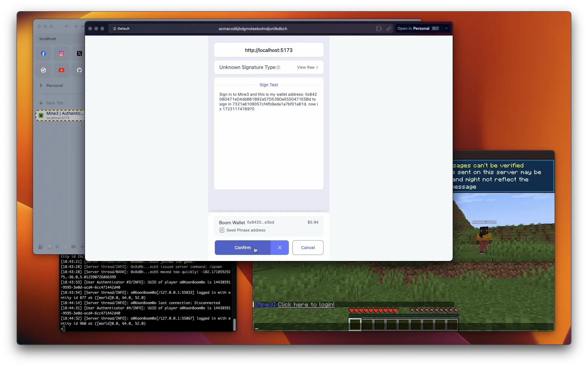Click the terminal window scrollbar
This screenshot has height=367, width=588.
pyautogui.click(x=234, y=324)
